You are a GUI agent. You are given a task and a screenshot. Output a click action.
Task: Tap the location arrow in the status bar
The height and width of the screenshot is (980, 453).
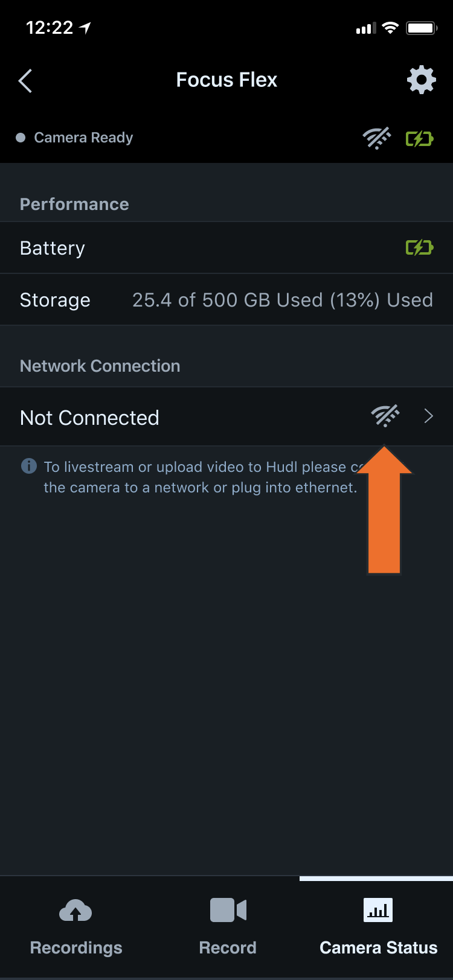click(x=85, y=27)
